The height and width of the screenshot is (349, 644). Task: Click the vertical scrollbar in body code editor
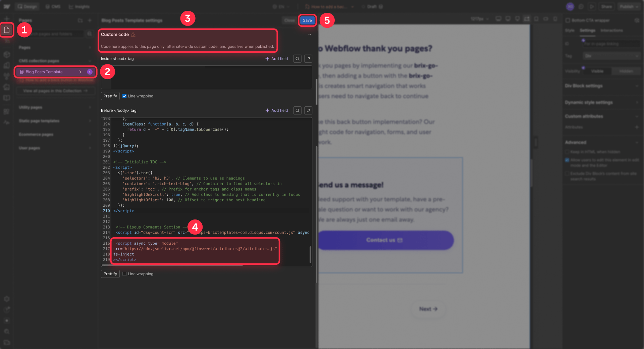(x=310, y=255)
